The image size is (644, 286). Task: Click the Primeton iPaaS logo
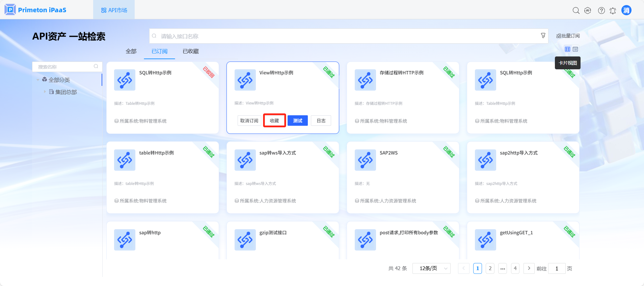click(x=35, y=10)
